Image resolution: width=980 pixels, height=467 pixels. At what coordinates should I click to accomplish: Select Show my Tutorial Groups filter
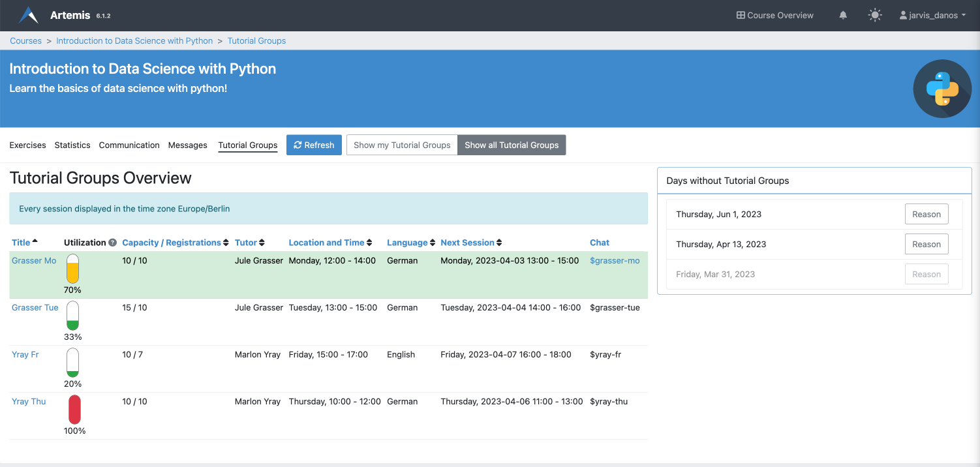coord(402,145)
